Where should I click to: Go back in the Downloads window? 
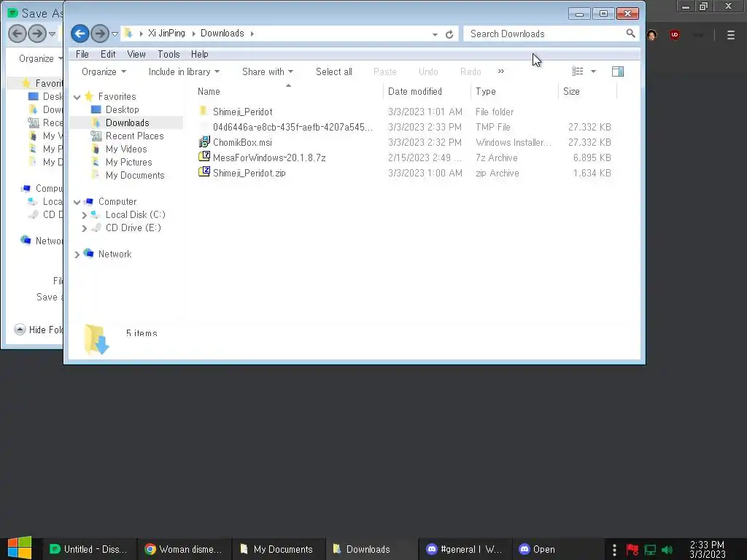[x=80, y=34]
